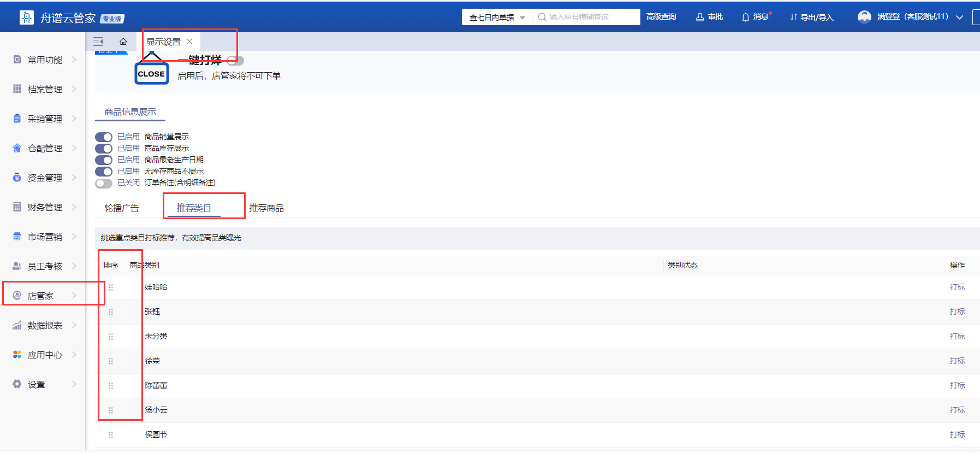Collapse the sidebar with the menu fold icon

click(x=98, y=42)
